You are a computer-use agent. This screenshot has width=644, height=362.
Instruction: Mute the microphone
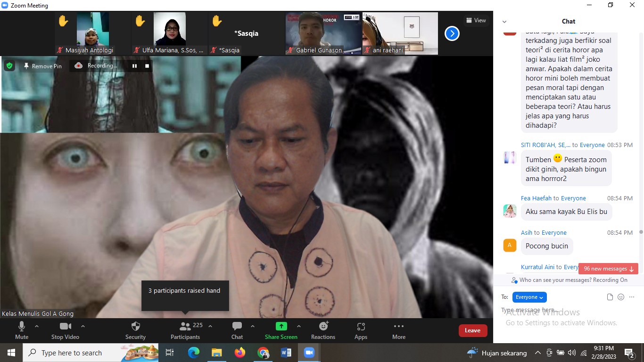22,330
